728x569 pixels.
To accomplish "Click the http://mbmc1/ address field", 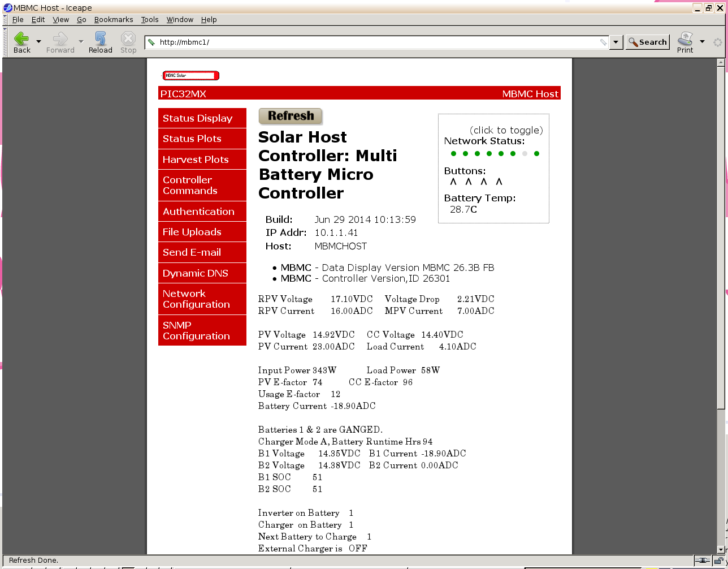I will point(377,42).
